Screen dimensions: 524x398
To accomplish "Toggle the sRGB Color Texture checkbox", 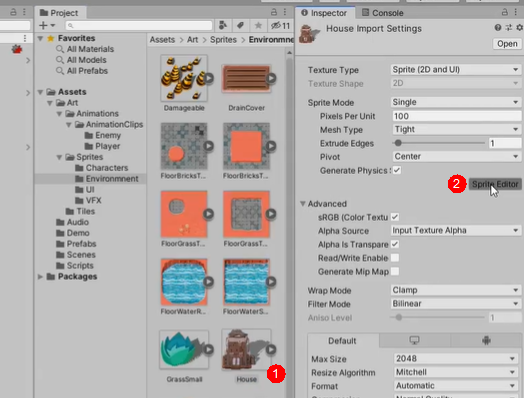I will 395,217.
